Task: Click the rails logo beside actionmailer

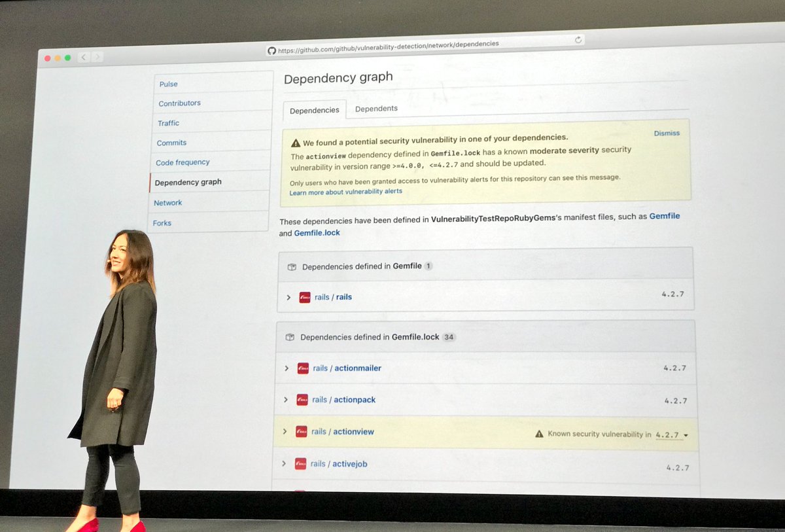Action: point(303,368)
